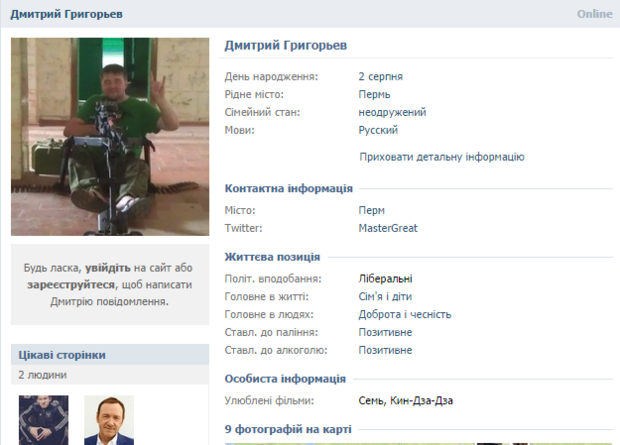Click the Головне в людях label
The height and width of the screenshot is (445, 620).
point(269,314)
